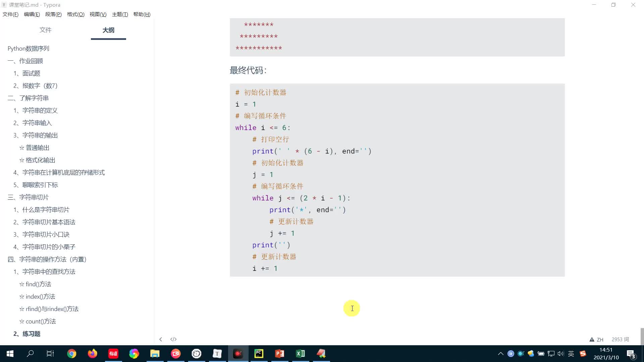Image resolution: width=644 pixels, height=362 pixels.
Task: Open PyCharm from the taskbar
Action: 259,354
